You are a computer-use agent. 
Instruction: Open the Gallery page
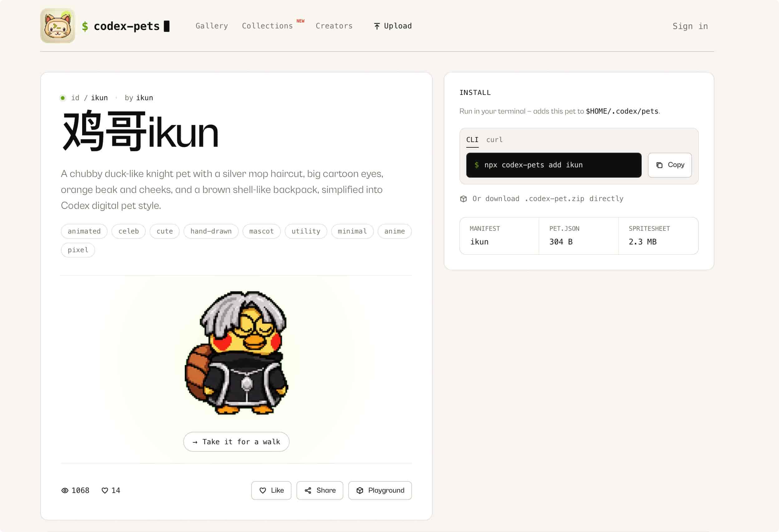[x=212, y=26]
